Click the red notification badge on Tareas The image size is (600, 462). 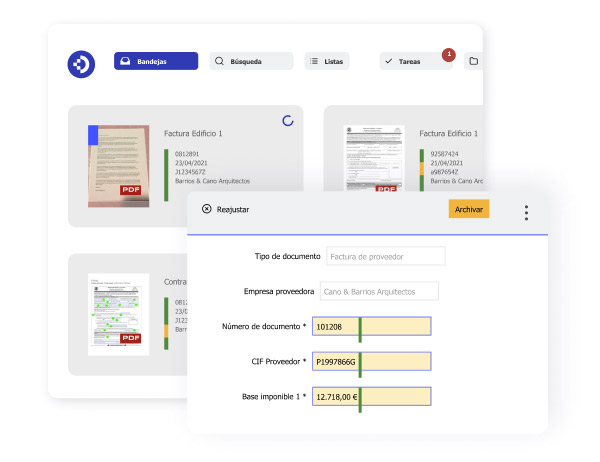448,54
